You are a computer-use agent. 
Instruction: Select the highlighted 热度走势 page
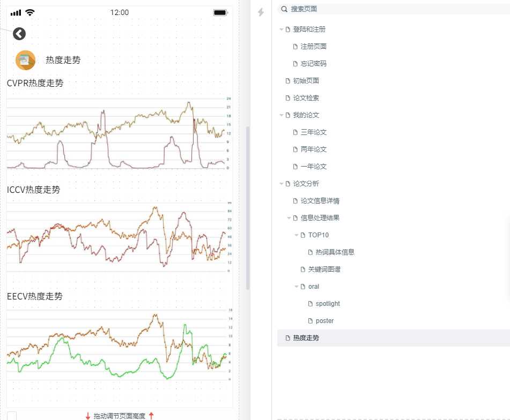394,338
